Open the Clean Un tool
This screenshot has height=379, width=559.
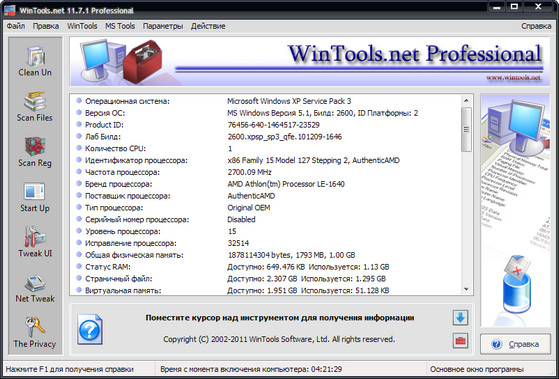(x=35, y=62)
